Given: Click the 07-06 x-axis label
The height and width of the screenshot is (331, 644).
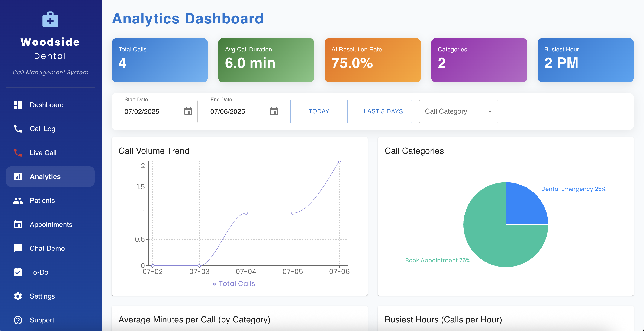Looking at the screenshot, I should click(339, 272).
